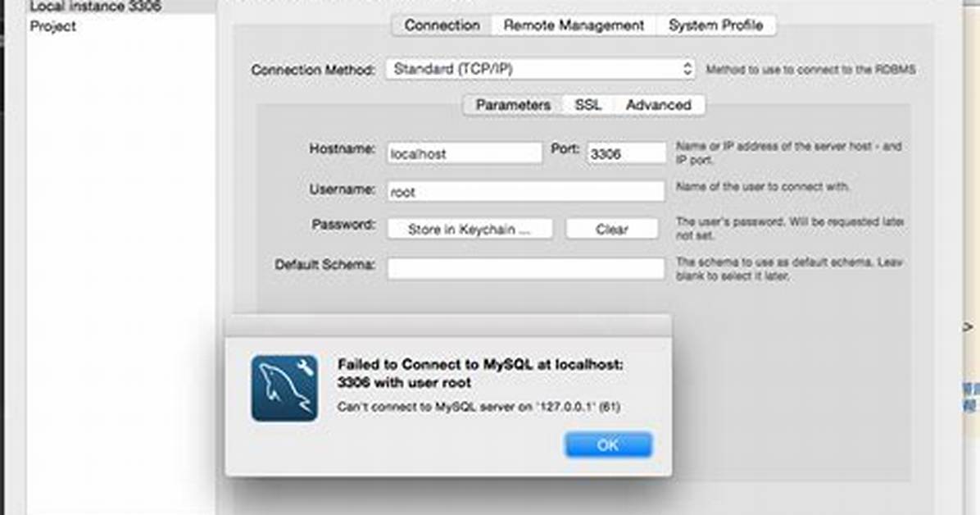Click the Port field showing 3306
This screenshot has width=980, height=515.
tap(626, 153)
